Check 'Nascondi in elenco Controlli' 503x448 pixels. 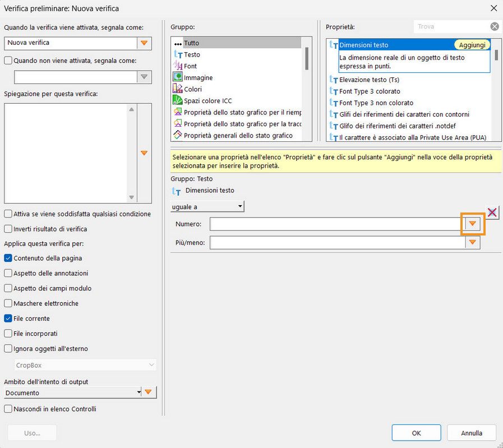[x=8, y=409]
